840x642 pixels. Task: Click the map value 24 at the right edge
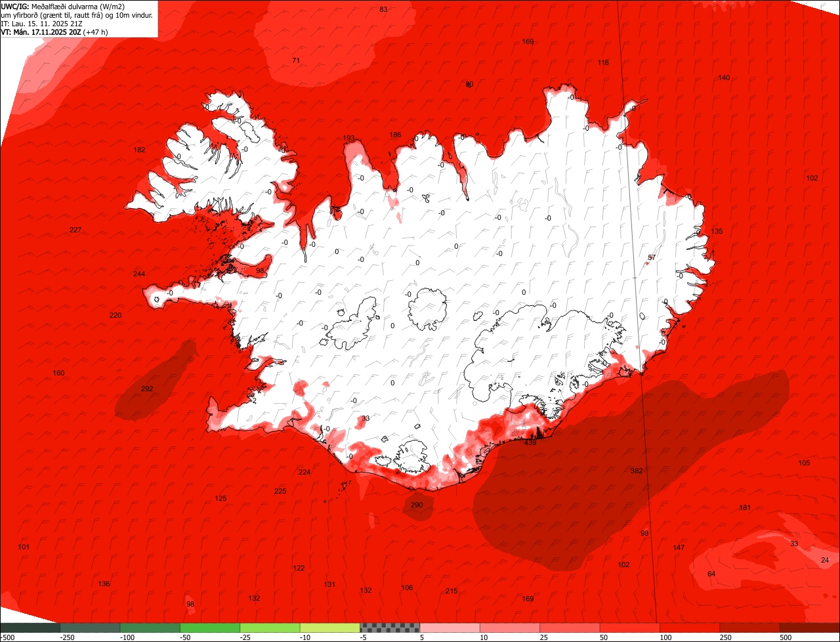tap(825, 560)
